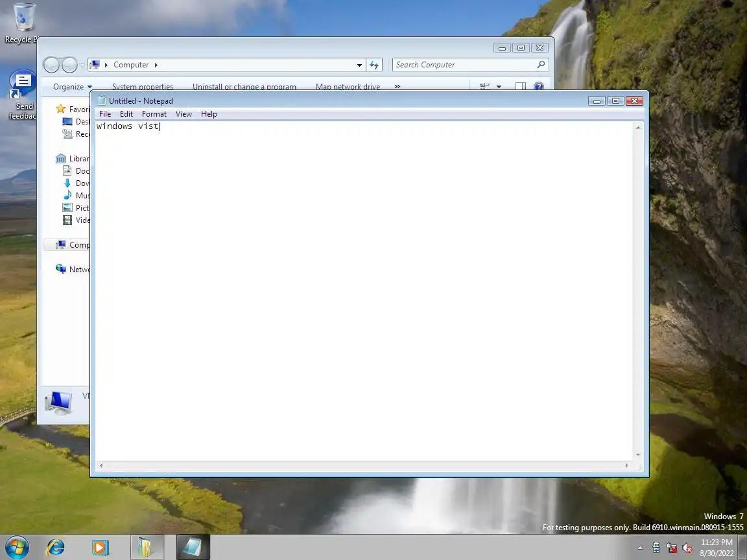
Task: Click the Explorer Back navigation button
Action: click(x=51, y=65)
